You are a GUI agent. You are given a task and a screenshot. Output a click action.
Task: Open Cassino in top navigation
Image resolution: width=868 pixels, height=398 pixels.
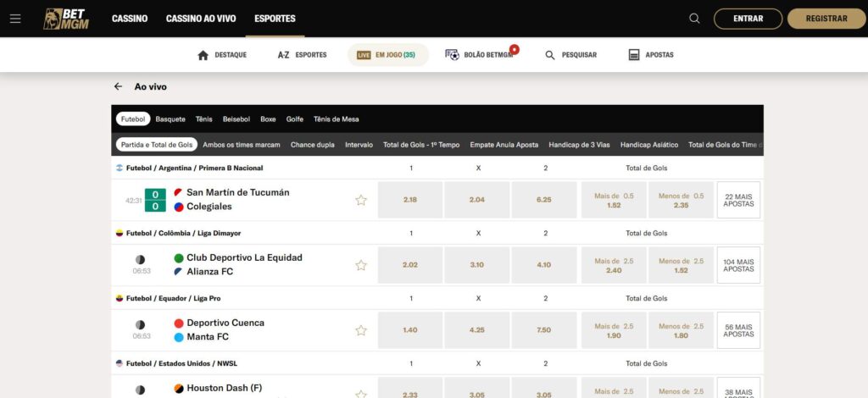[x=130, y=19]
